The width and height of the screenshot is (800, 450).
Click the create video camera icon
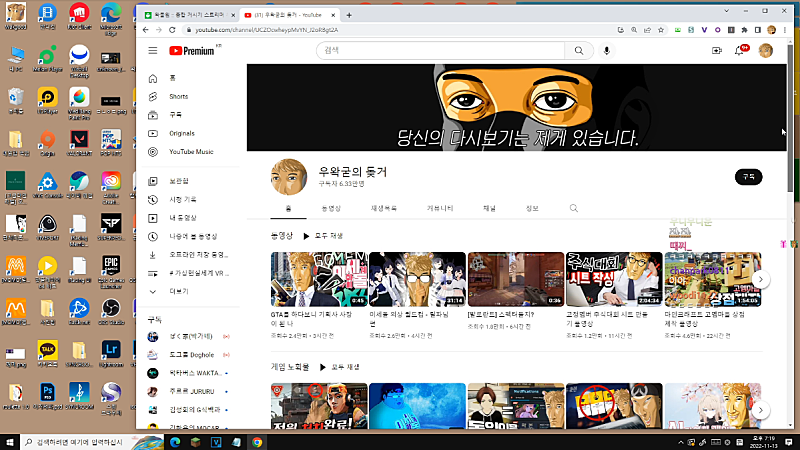click(716, 50)
